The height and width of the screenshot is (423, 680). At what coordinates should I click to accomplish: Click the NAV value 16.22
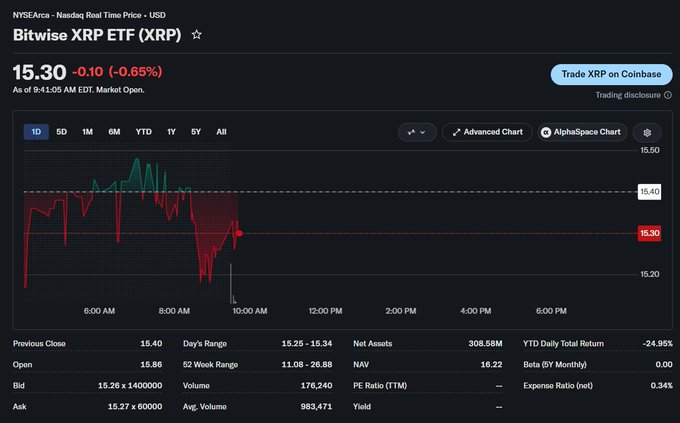coord(491,364)
